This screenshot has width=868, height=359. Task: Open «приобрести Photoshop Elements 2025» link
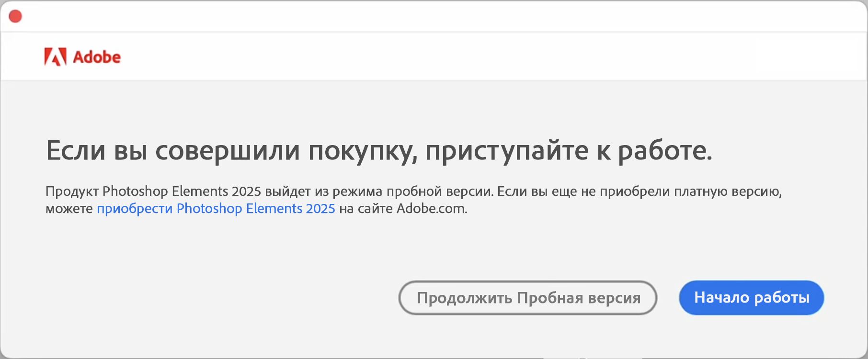pyautogui.click(x=216, y=209)
